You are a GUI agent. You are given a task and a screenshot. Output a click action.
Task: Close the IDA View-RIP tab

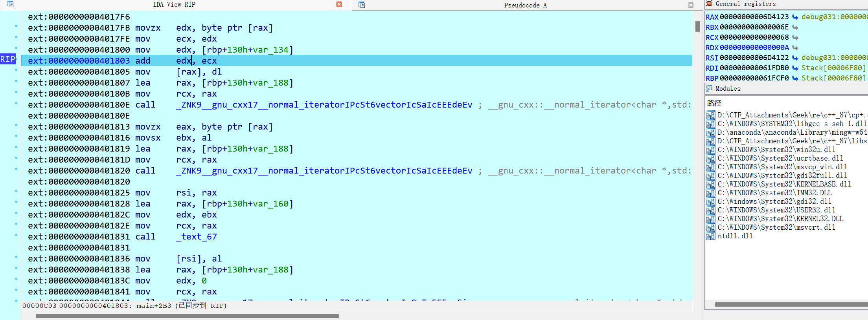[339, 4]
